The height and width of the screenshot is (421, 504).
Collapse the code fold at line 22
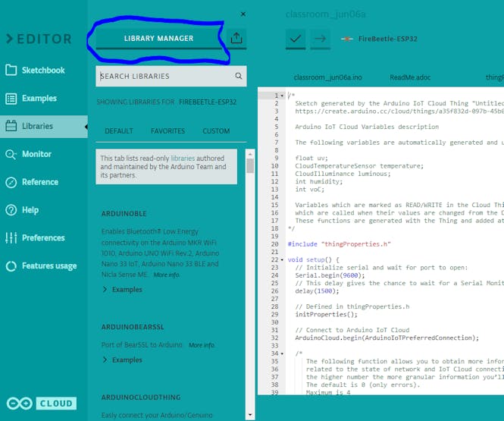tap(282, 260)
